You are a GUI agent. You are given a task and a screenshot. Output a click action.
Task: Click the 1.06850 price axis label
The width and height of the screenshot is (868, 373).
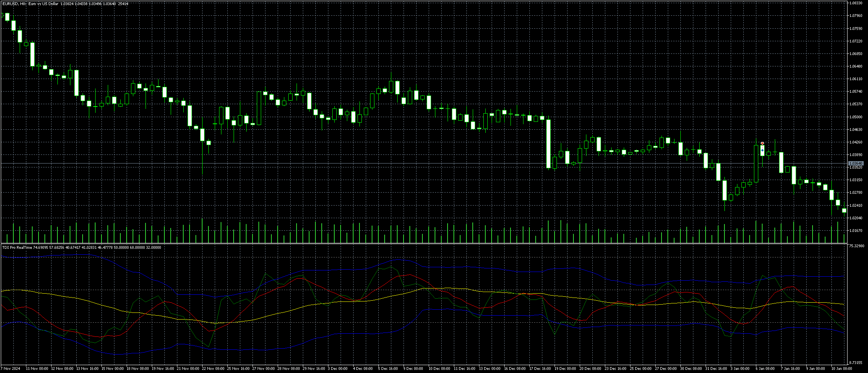(855, 53)
